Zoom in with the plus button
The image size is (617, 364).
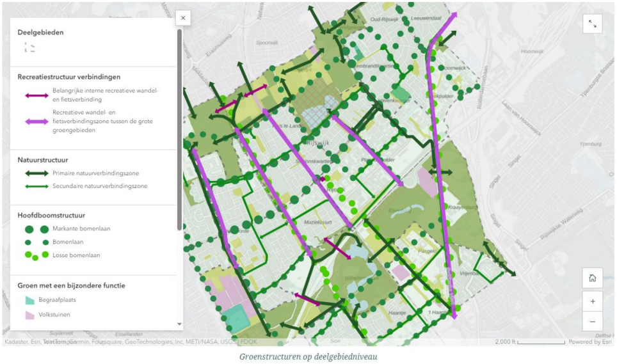tap(592, 301)
